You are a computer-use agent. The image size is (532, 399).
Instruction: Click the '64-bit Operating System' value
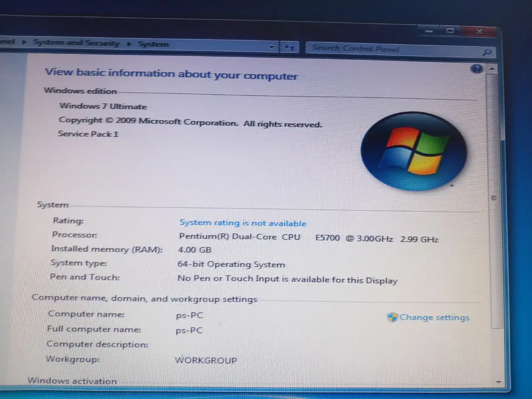click(231, 264)
